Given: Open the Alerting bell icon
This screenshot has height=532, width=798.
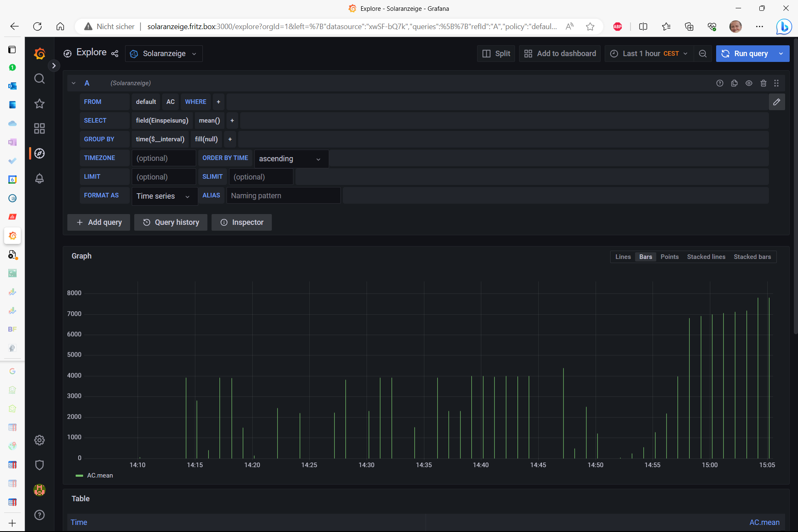Looking at the screenshot, I should [39, 178].
